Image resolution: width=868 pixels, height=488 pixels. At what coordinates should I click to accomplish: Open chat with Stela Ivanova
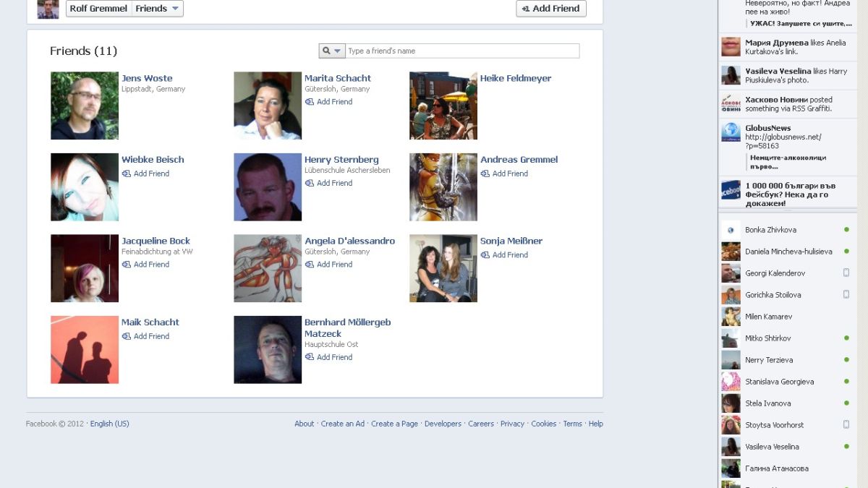[786, 403]
